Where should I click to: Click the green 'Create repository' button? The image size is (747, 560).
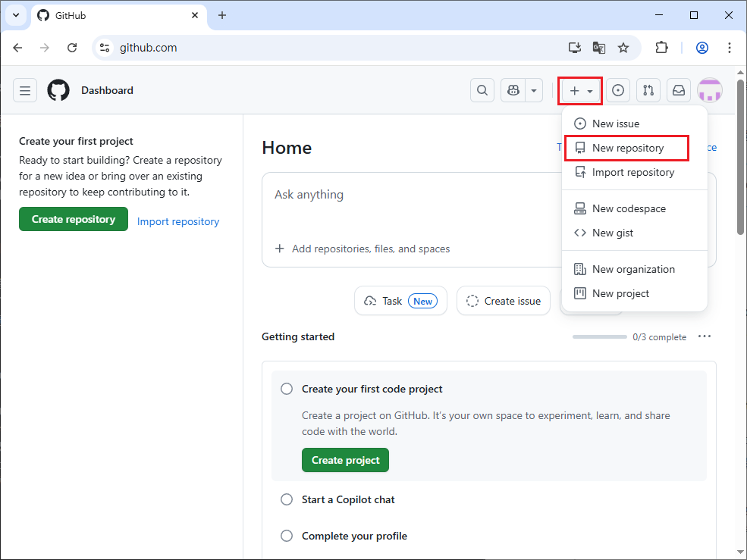pos(74,219)
